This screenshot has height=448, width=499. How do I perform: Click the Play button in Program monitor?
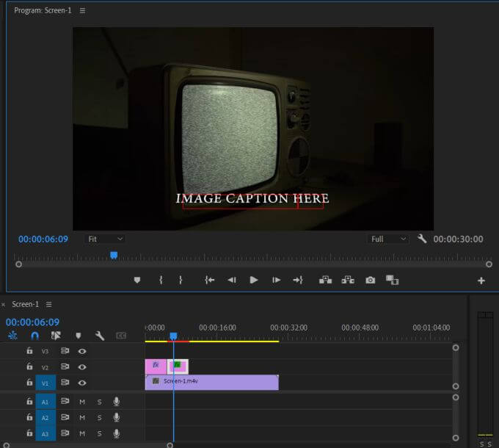[254, 280]
